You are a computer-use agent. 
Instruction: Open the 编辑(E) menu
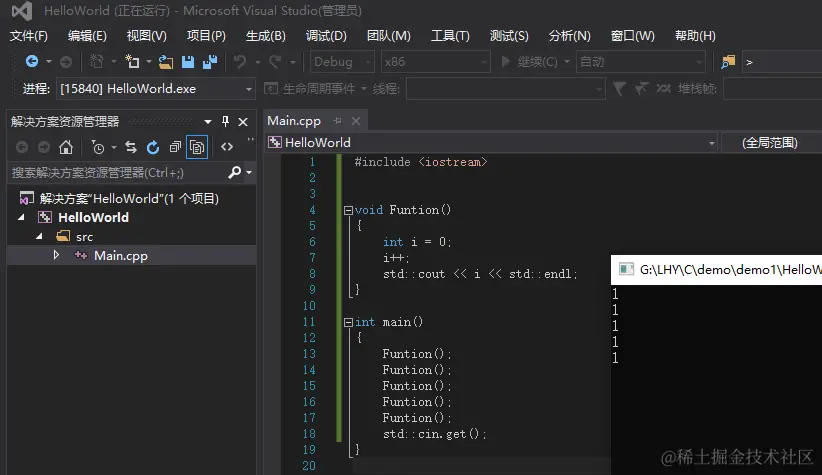[87, 36]
